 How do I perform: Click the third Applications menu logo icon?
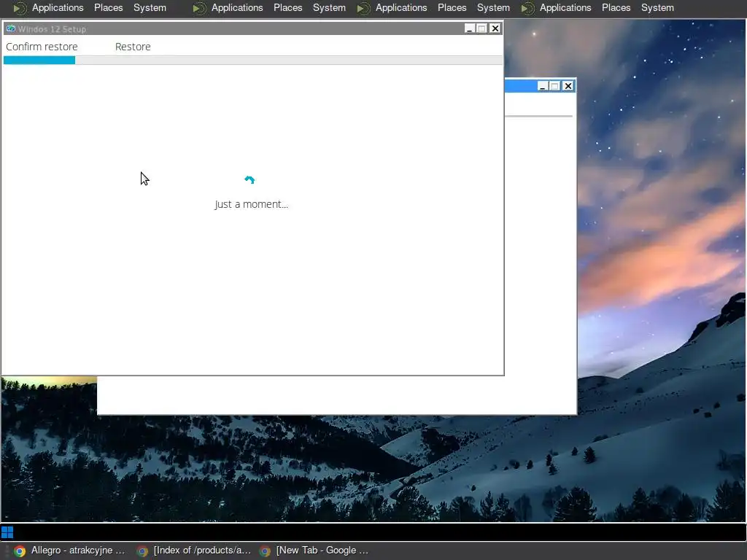click(363, 8)
